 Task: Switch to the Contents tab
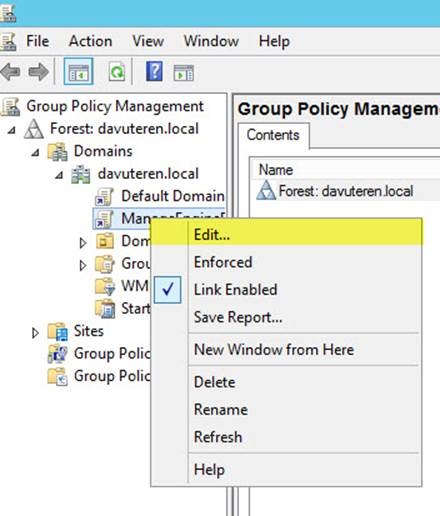pyautogui.click(x=273, y=135)
